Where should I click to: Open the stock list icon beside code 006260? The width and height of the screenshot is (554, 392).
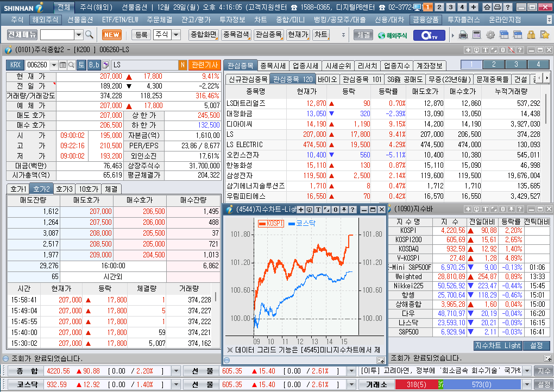63,65
